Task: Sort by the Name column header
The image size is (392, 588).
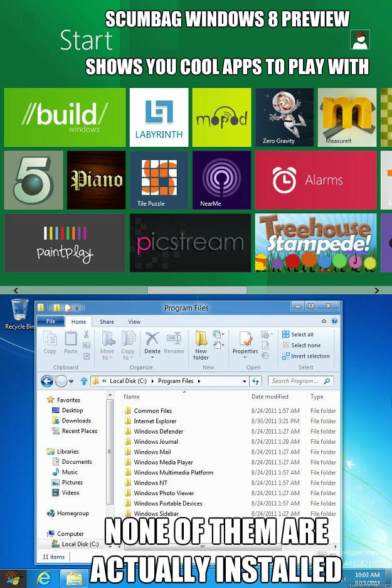Action: coord(132,397)
